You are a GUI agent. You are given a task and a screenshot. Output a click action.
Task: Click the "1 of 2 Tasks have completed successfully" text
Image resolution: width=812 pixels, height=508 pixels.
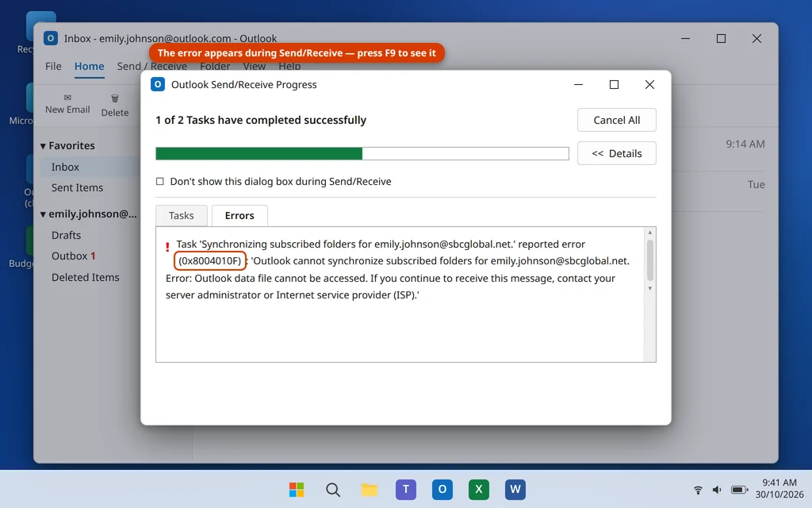click(x=261, y=121)
